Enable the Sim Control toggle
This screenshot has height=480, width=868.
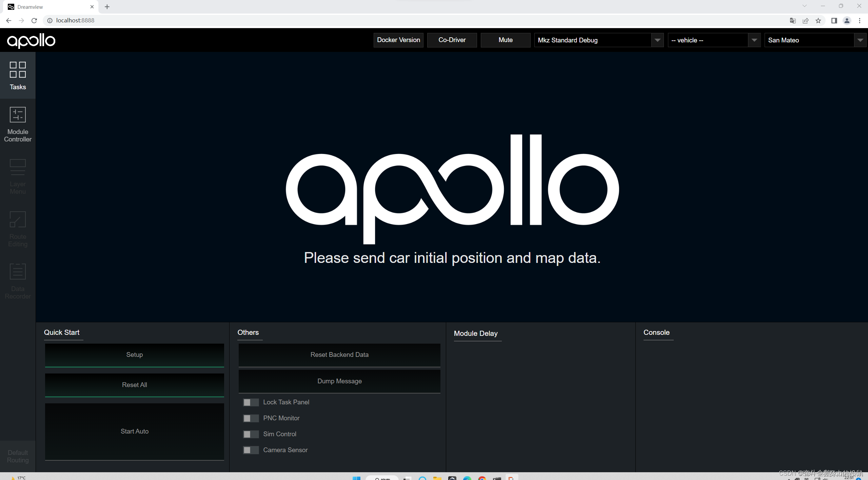tap(251, 434)
